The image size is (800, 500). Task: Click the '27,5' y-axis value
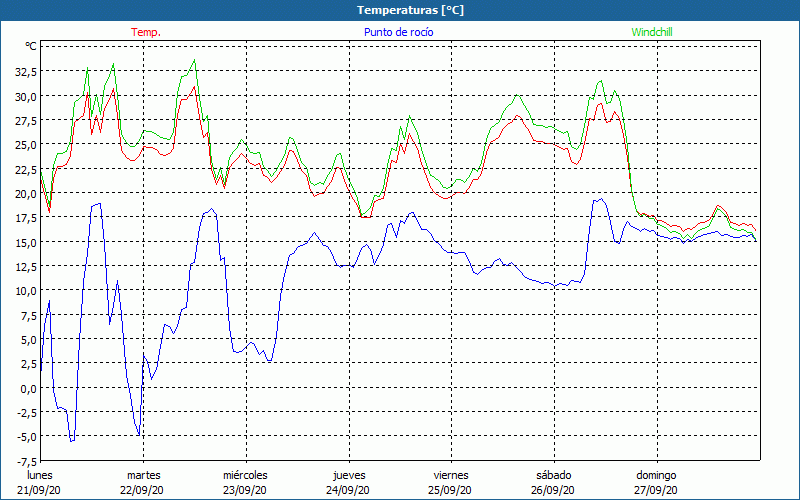tap(26, 121)
